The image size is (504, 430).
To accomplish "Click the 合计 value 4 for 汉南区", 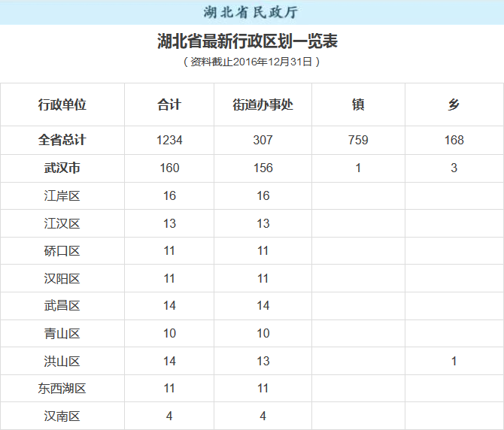I will click(x=169, y=416).
